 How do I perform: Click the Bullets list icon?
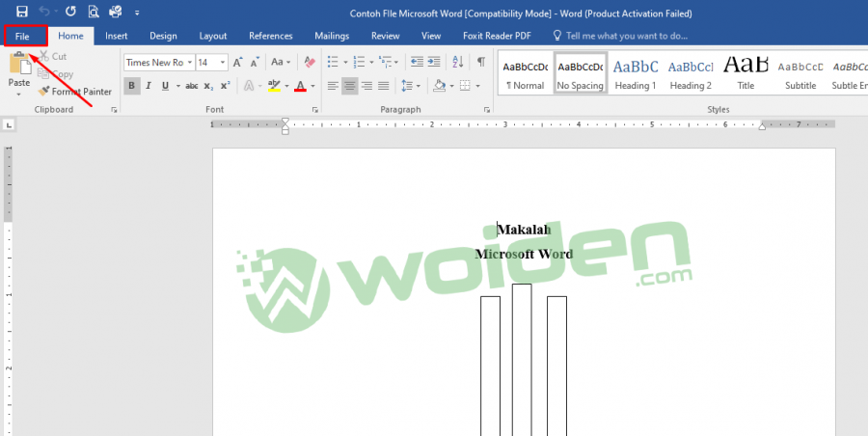coord(333,62)
